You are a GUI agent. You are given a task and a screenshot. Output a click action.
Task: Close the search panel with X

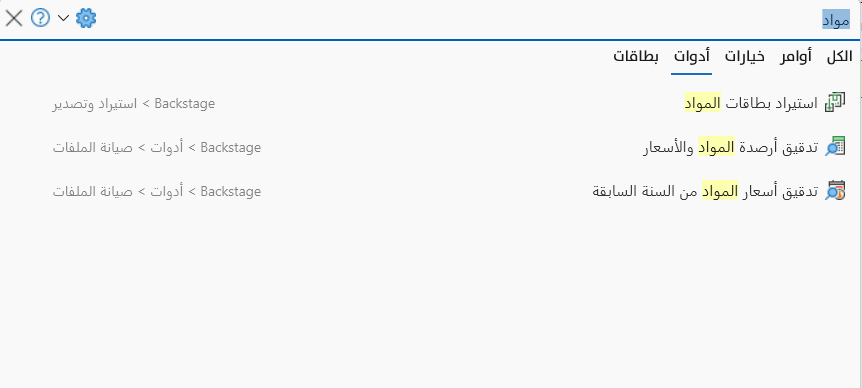click(x=14, y=18)
